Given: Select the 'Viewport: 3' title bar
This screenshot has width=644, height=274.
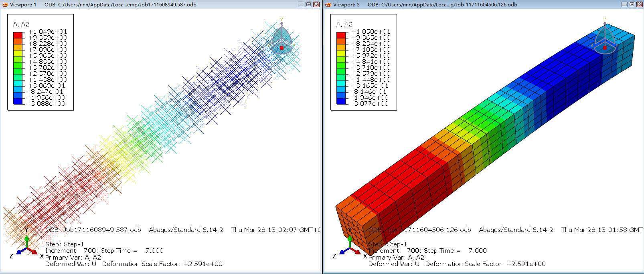Looking at the screenshot, I should click(484, 4).
